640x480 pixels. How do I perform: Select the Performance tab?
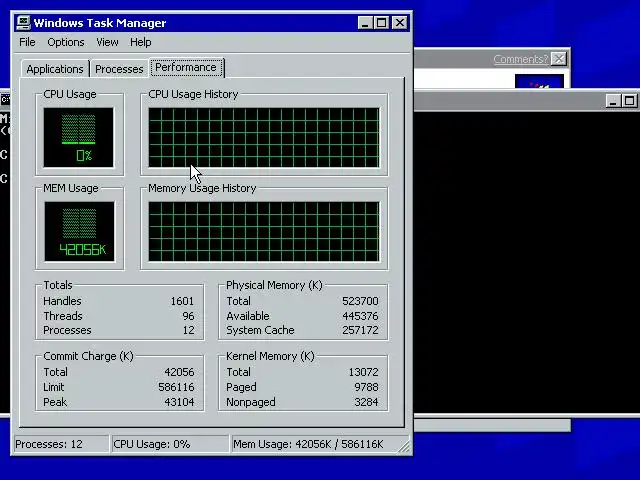[x=186, y=67]
